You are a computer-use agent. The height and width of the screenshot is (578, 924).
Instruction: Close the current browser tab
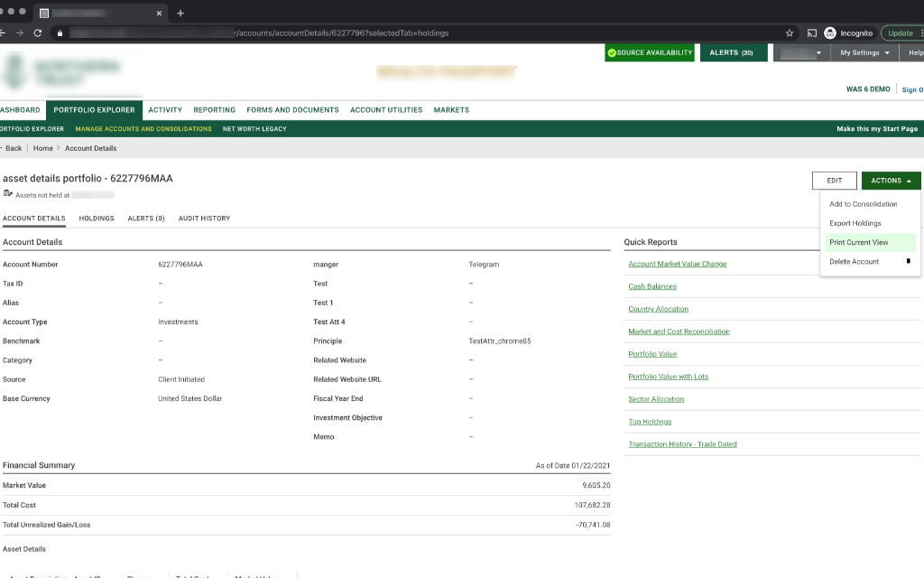click(x=160, y=14)
